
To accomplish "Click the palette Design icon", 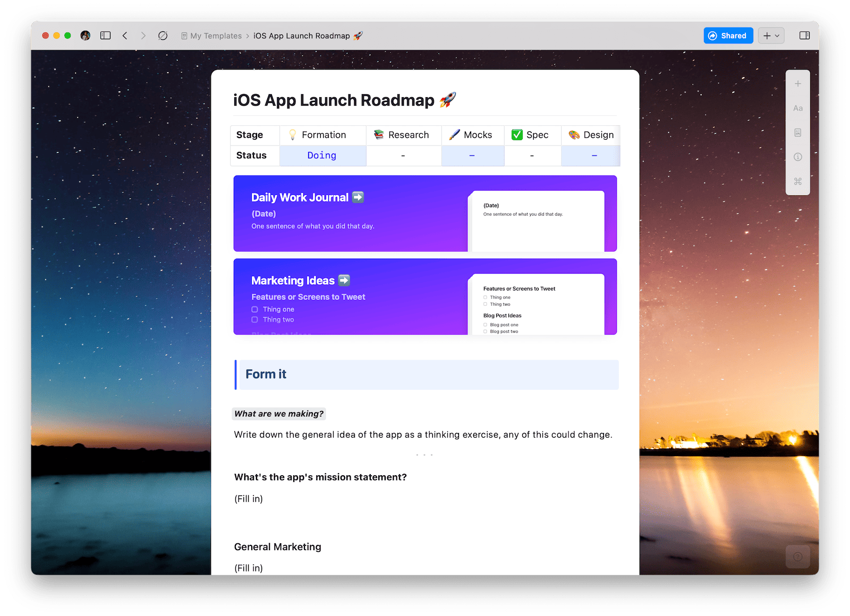I will pyautogui.click(x=574, y=135).
